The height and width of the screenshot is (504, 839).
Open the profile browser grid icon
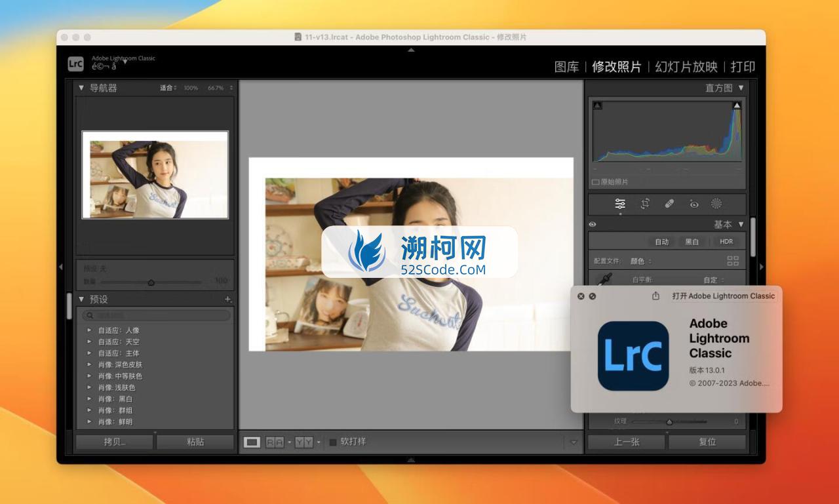pyautogui.click(x=733, y=260)
